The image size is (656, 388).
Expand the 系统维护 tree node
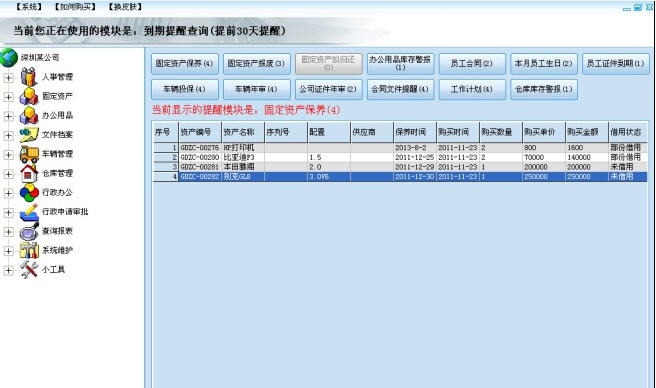tap(8, 251)
